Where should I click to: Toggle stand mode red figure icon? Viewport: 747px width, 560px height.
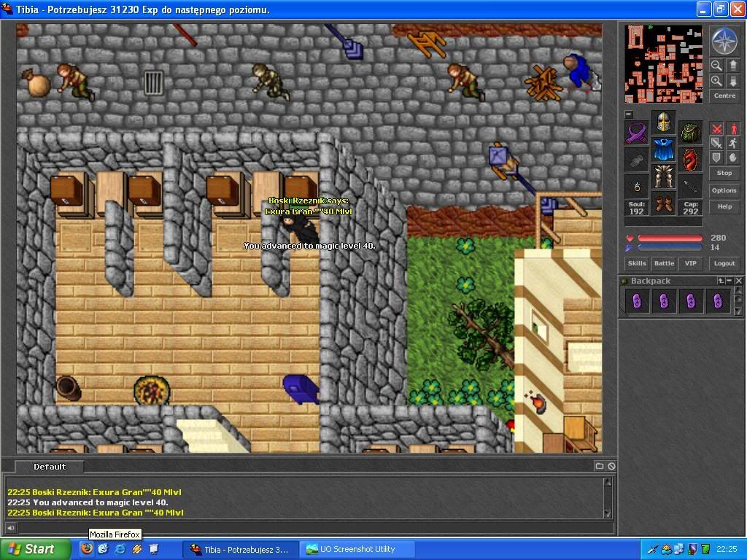(733, 129)
